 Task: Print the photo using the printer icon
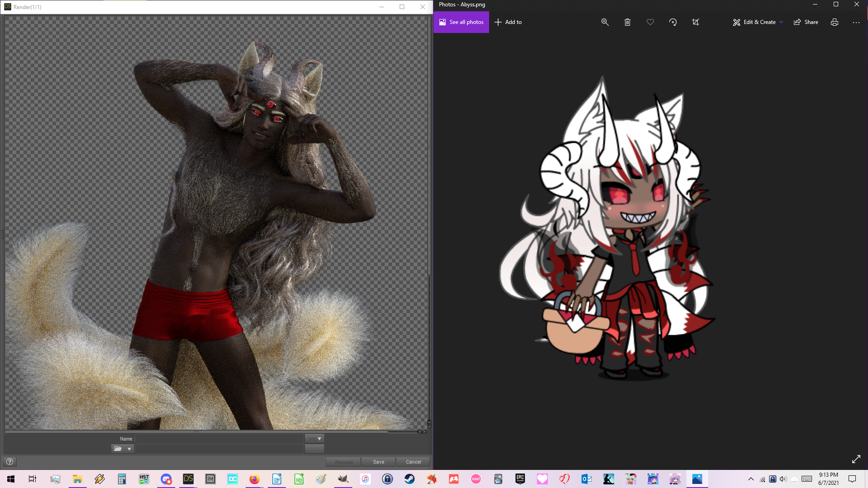834,22
